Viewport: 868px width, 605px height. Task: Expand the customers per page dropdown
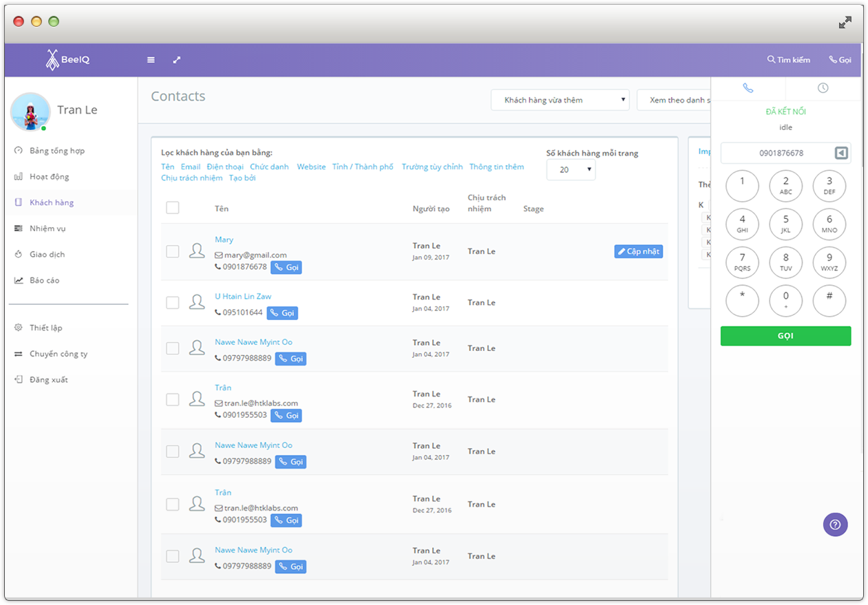(571, 169)
